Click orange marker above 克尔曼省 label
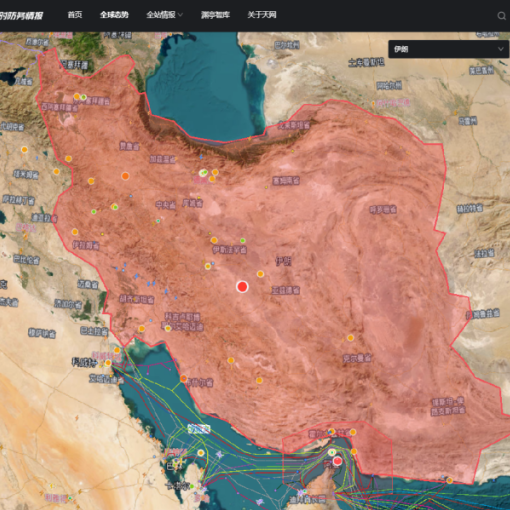The image size is (510, 510). (350, 338)
